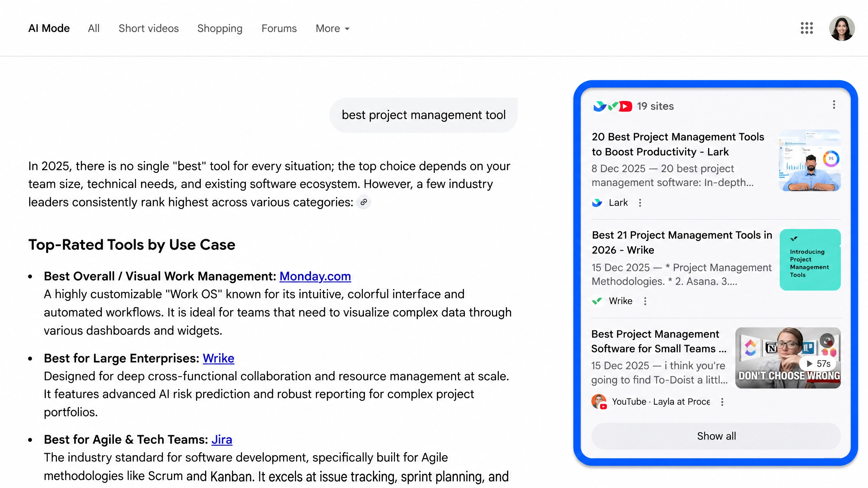Open the Wrike link under Large Enterprises
868x488 pixels.
pos(218,358)
